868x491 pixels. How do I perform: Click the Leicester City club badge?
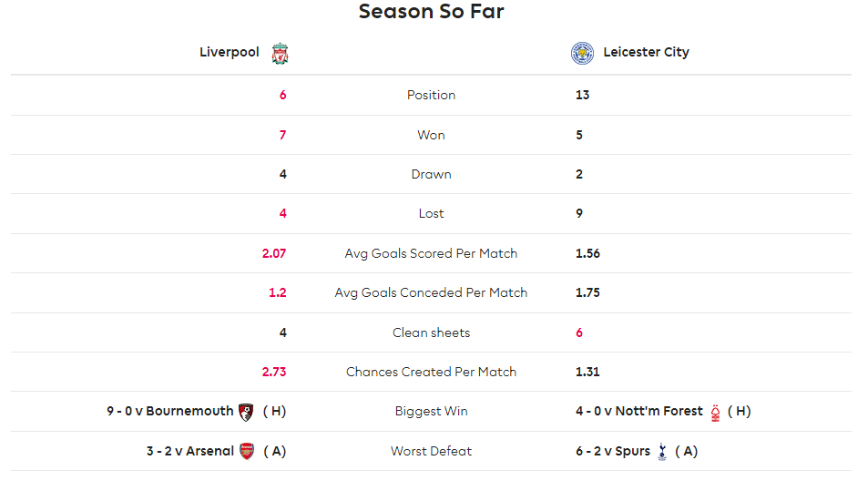coord(582,53)
